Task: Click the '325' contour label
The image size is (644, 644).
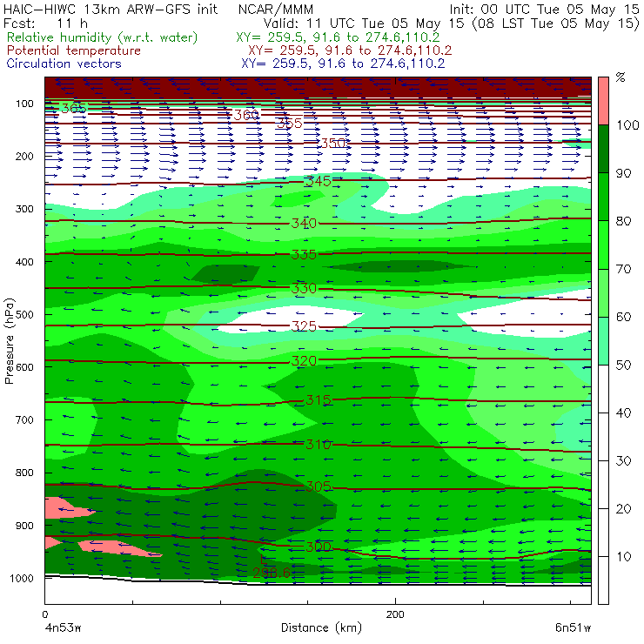Action: [304, 326]
